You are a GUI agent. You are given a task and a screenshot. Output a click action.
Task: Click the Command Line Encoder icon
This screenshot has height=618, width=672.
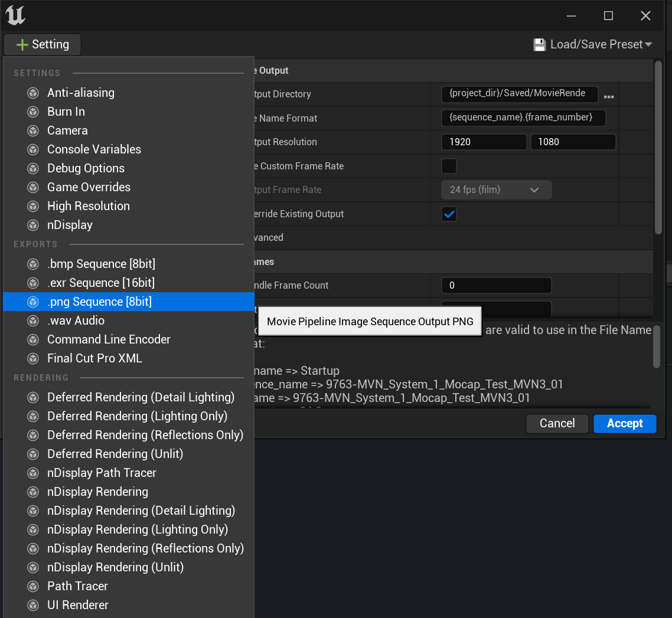[x=33, y=339]
